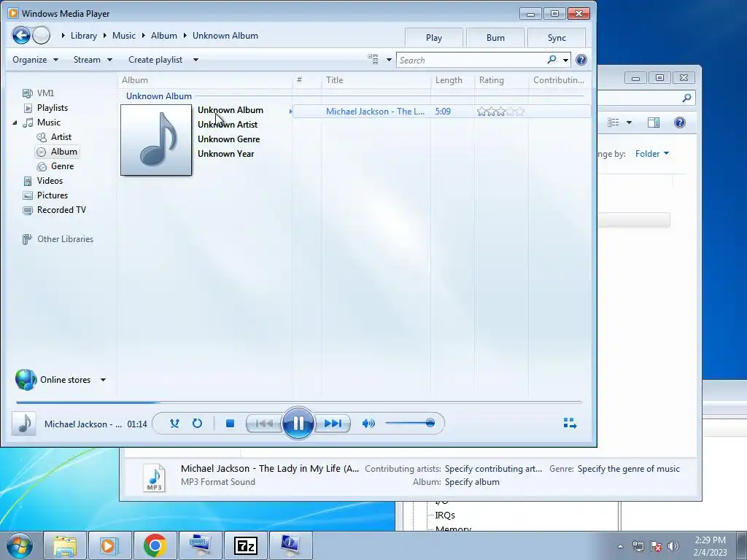
Task: Open the Organize menu
Action: point(35,60)
